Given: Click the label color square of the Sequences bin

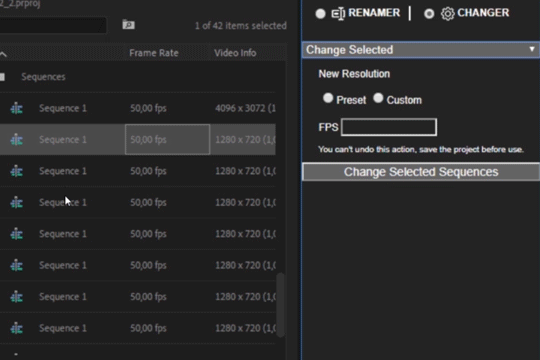Looking at the screenshot, I should click(x=2, y=77).
